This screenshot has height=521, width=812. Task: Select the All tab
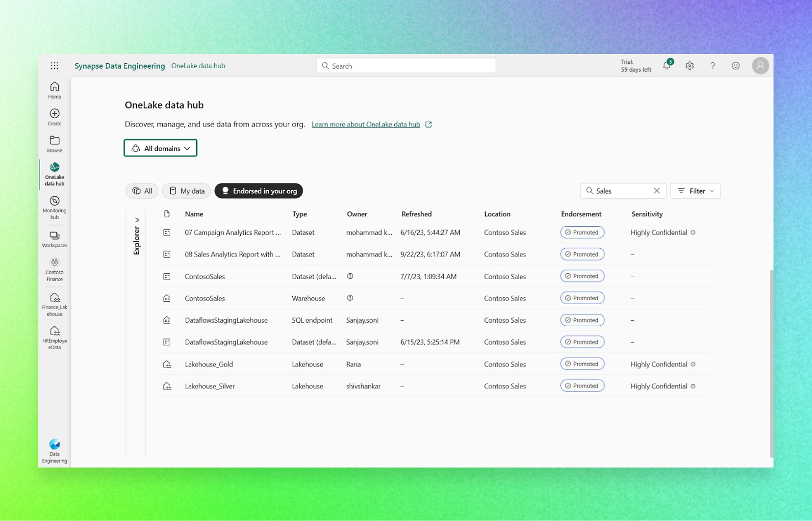(142, 191)
